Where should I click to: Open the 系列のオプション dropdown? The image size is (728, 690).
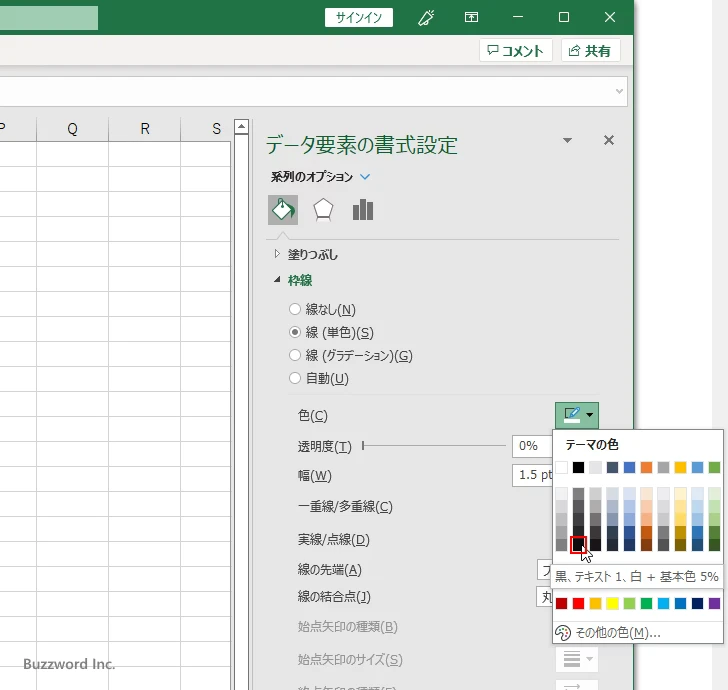point(365,177)
